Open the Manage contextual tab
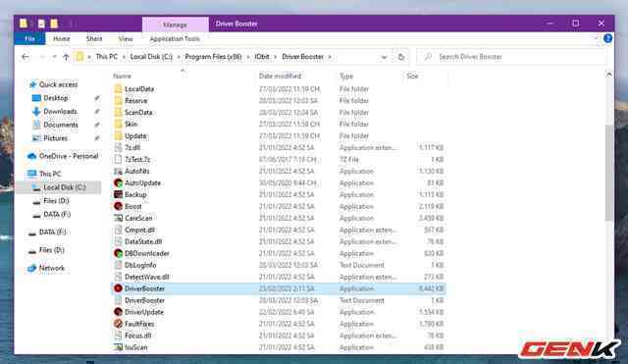Screen dimensions: 628x364 [175, 25]
